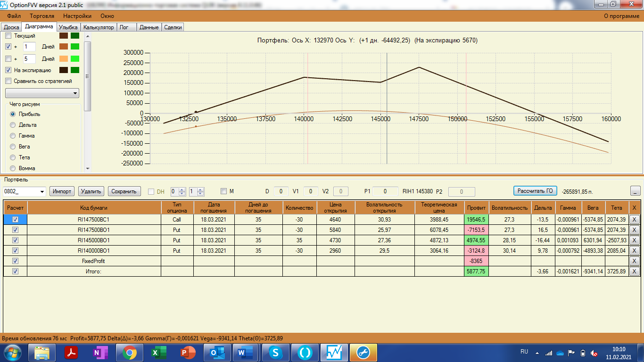The width and height of the screenshot is (644, 362).
Task: Enable the Текущий curve checkbox
Action: (8, 36)
